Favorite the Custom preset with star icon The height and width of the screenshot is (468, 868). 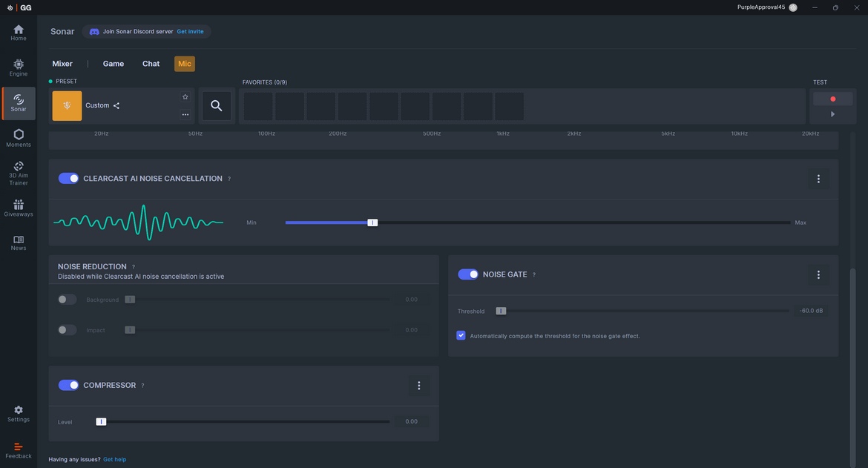point(185,97)
